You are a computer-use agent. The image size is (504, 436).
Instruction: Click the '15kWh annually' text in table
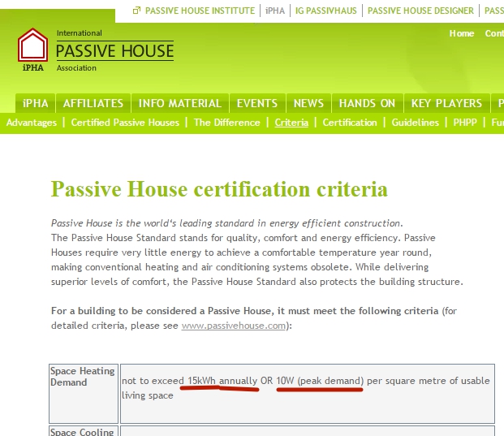(x=222, y=381)
